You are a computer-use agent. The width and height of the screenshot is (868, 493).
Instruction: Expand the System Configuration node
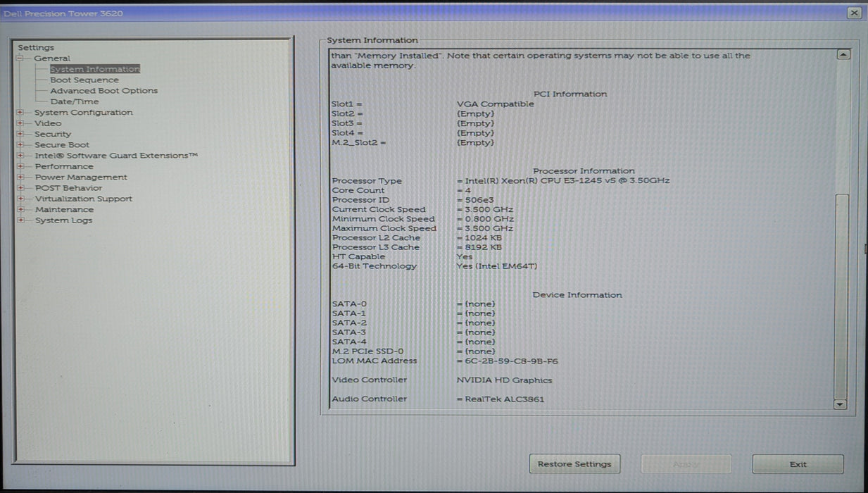coord(20,113)
